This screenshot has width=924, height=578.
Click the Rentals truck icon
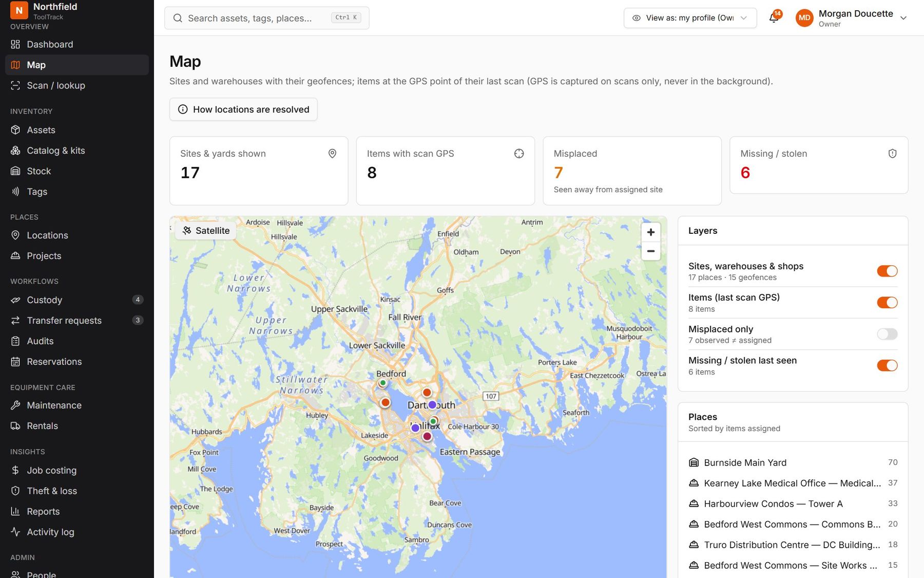[15, 426]
